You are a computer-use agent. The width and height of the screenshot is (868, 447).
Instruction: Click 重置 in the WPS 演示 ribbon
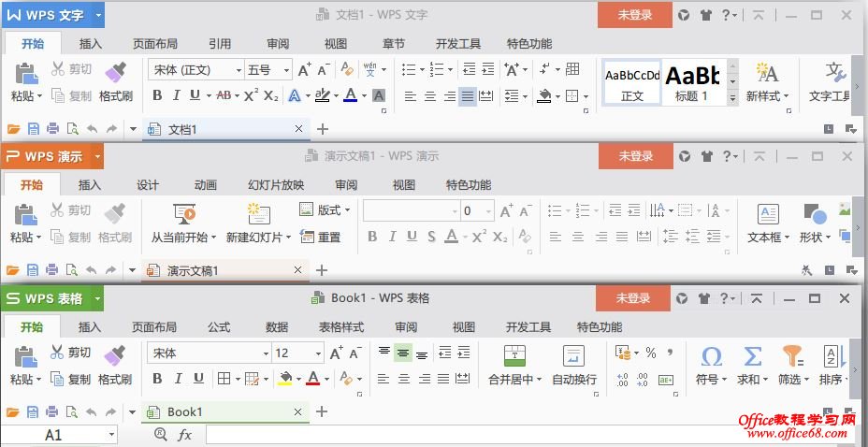coord(320,238)
